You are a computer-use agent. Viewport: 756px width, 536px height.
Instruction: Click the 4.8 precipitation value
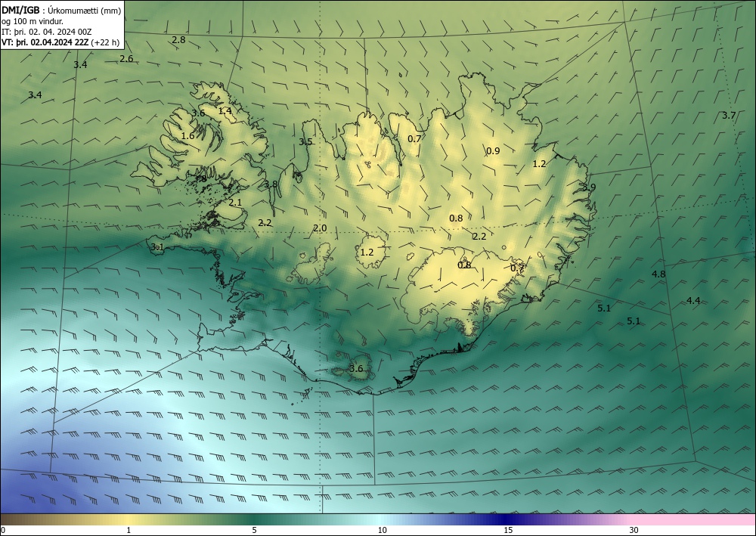[658, 274]
